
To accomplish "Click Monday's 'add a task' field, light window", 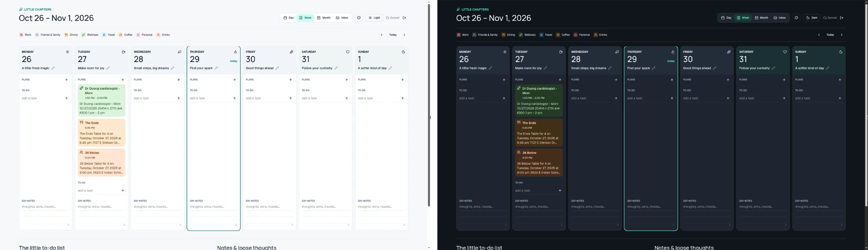I will 42,98.
